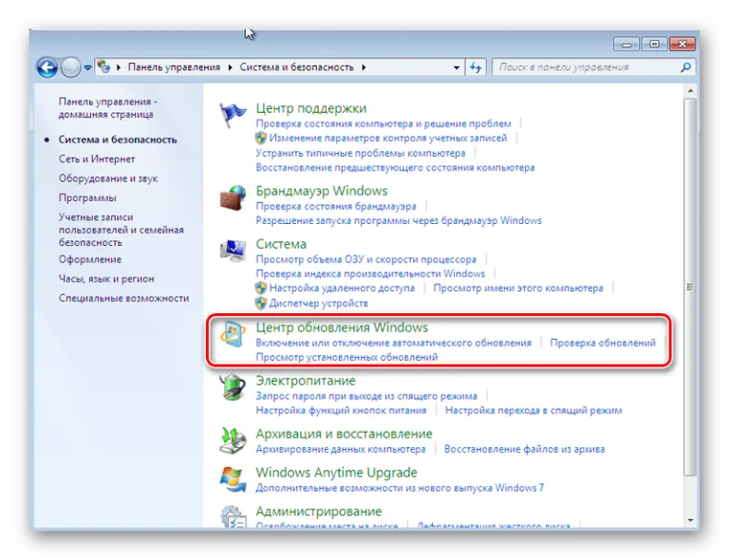Click the Электропитание battery icon
Viewport: 729px width, 560px height.
233,387
